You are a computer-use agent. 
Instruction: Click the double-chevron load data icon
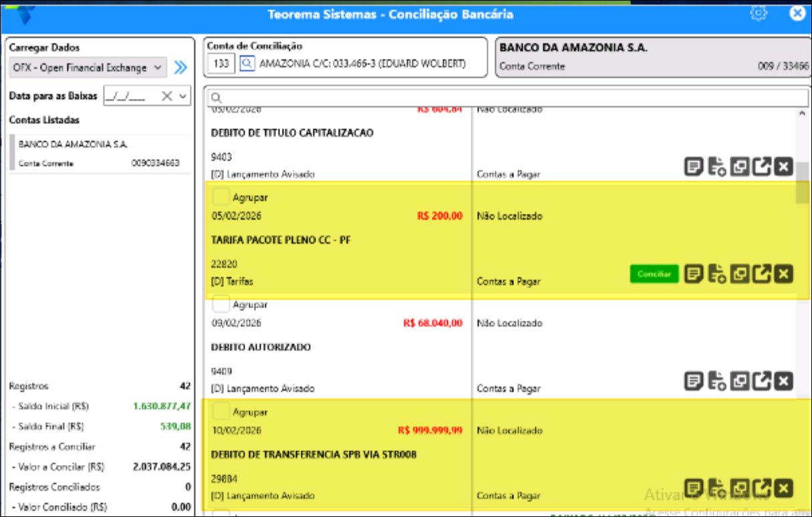(180, 67)
